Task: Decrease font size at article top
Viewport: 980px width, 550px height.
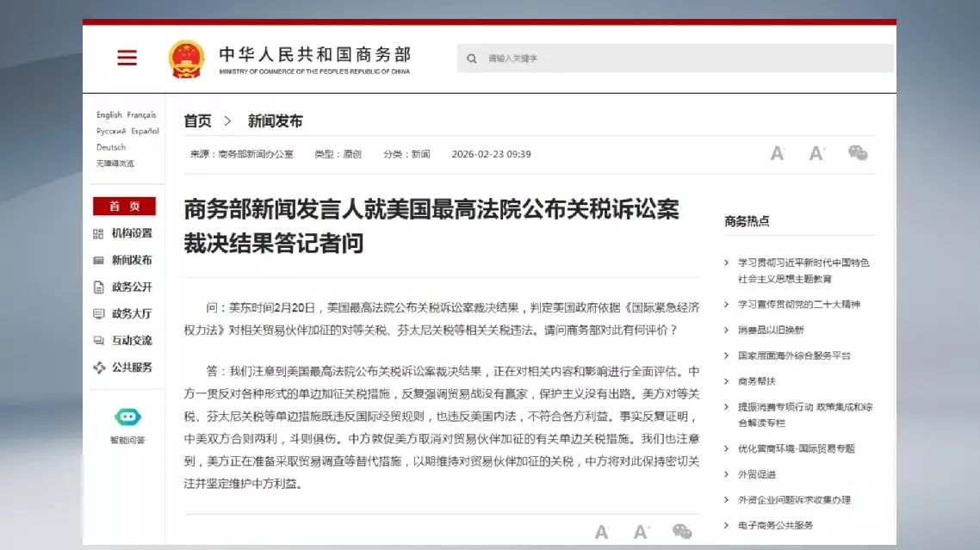Action: [x=777, y=154]
